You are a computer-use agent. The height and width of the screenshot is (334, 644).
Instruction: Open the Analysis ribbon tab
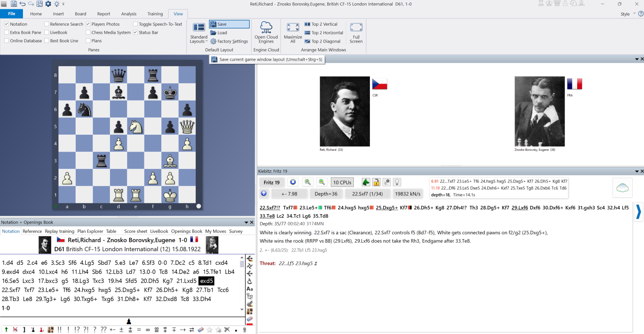pyautogui.click(x=129, y=14)
